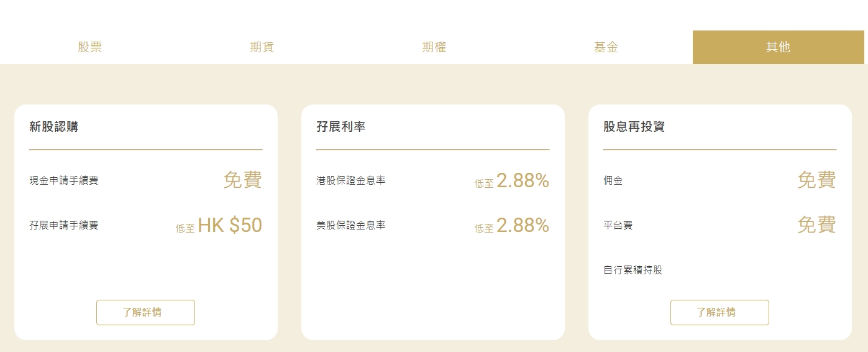Image resolution: width=868 pixels, height=352 pixels.
Task: Go to the 基金 tab
Action: [x=606, y=47]
